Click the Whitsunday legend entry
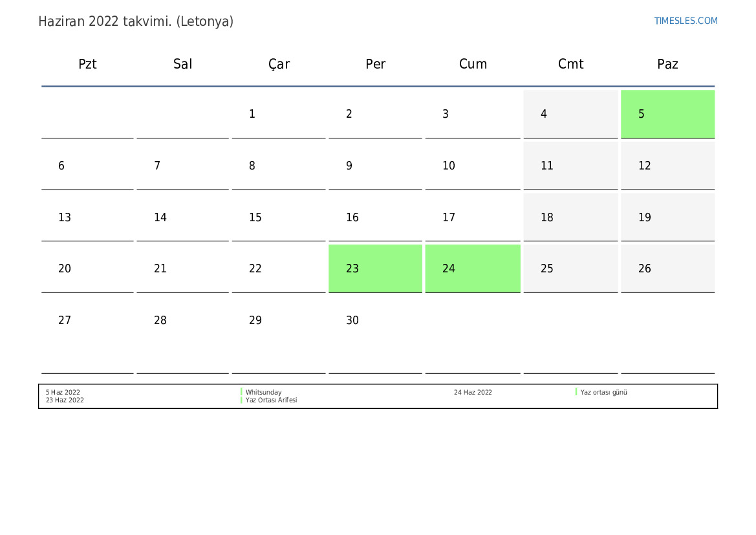This screenshot has height=535, width=756. tap(263, 392)
